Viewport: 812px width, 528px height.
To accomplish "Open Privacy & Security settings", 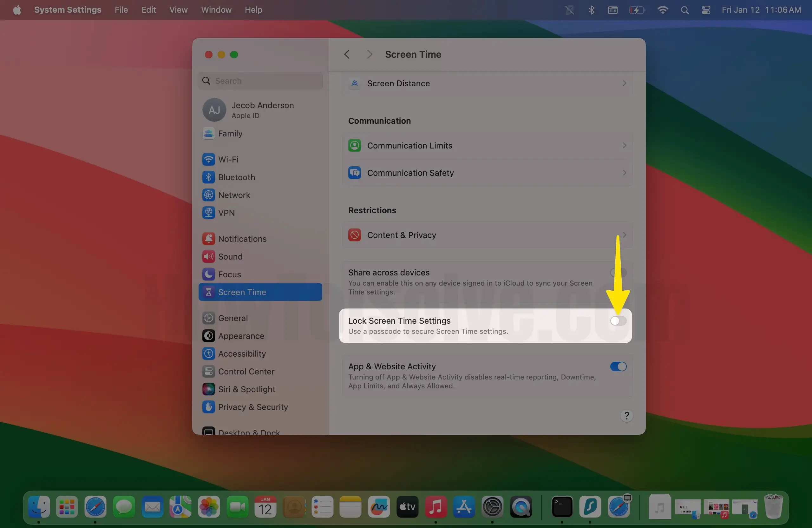I will pos(253,407).
